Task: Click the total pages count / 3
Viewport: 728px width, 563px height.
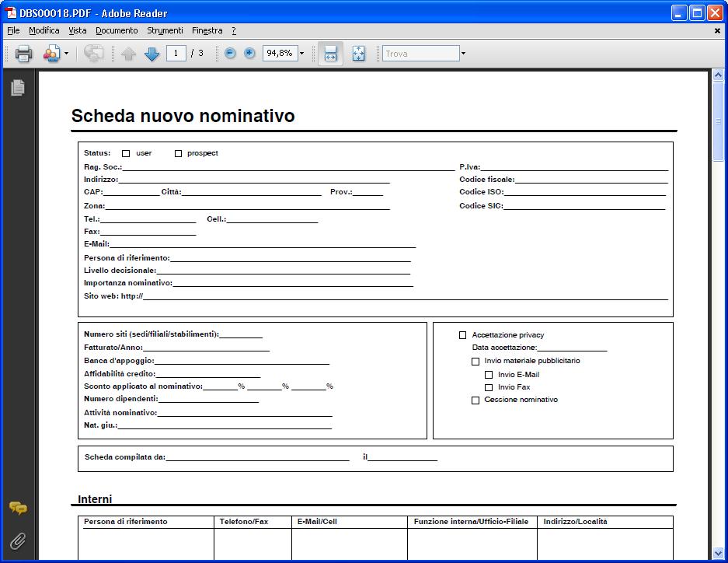Action: click(x=197, y=54)
